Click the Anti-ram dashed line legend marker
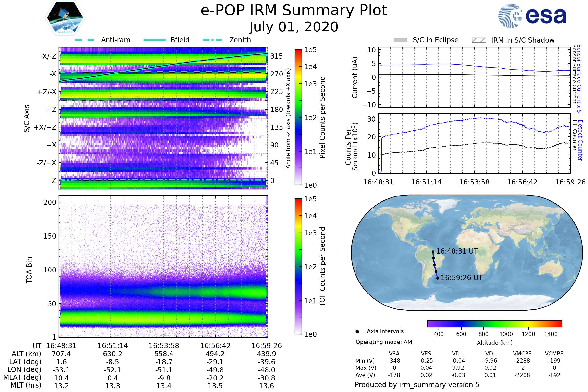 [85, 40]
